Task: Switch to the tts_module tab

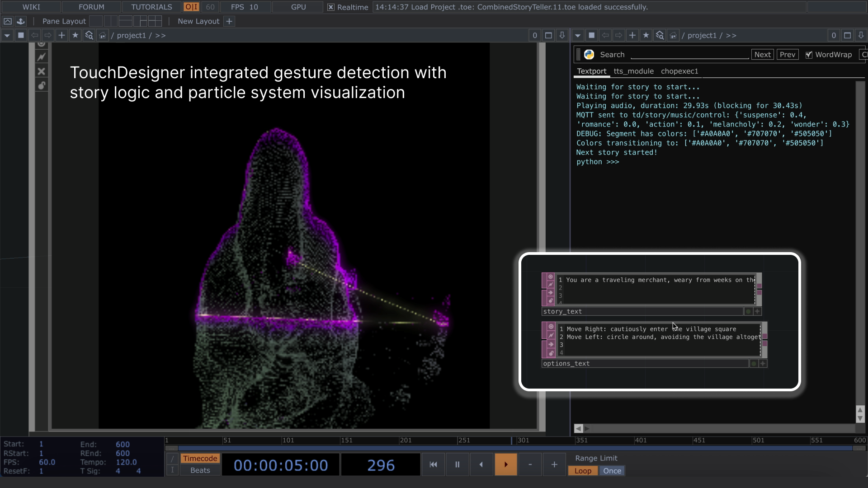Action: (x=633, y=71)
